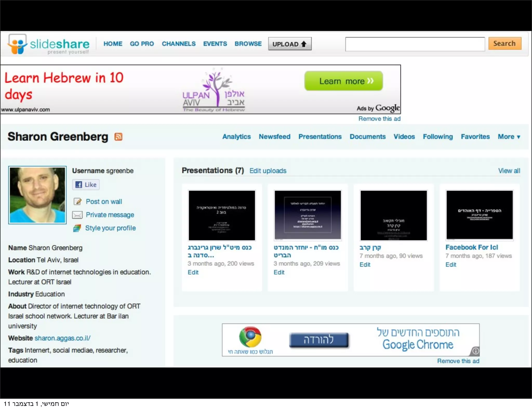Open the sharon.aggas.co.il website link

pos(62,338)
